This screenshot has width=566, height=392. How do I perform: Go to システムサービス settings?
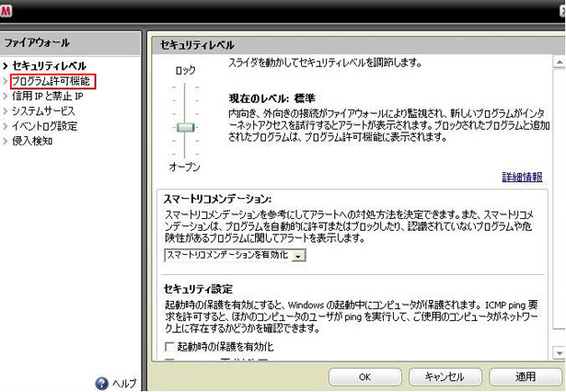coord(43,110)
